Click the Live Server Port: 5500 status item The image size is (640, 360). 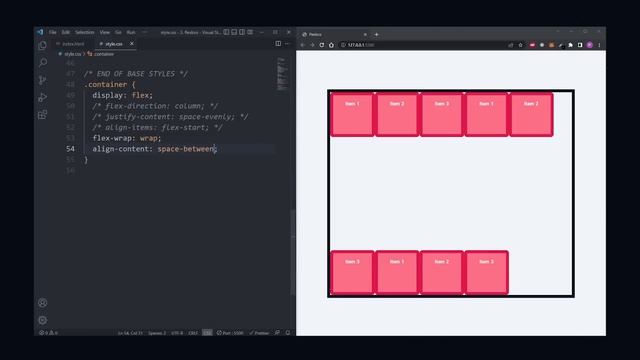click(230, 333)
